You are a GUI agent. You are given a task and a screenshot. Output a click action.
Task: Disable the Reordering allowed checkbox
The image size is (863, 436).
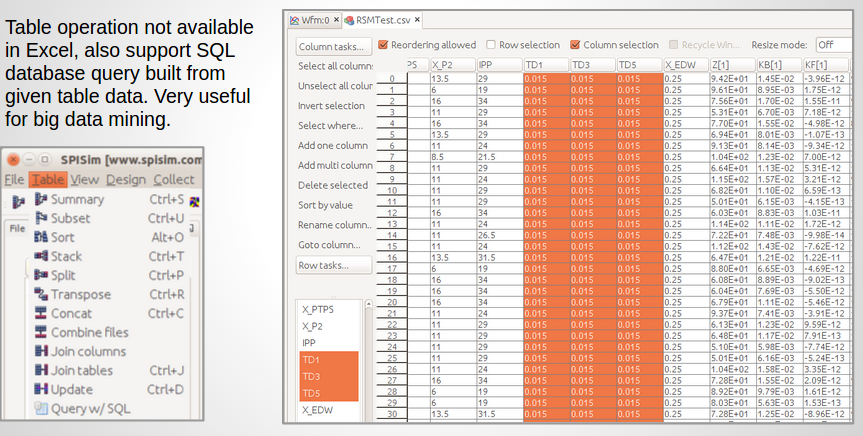click(x=383, y=45)
